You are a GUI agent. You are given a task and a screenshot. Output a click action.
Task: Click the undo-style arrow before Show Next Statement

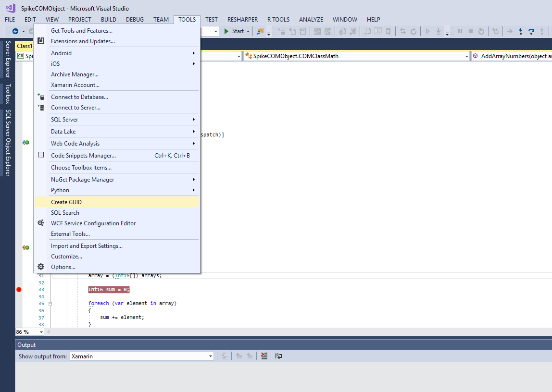pos(496,31)
